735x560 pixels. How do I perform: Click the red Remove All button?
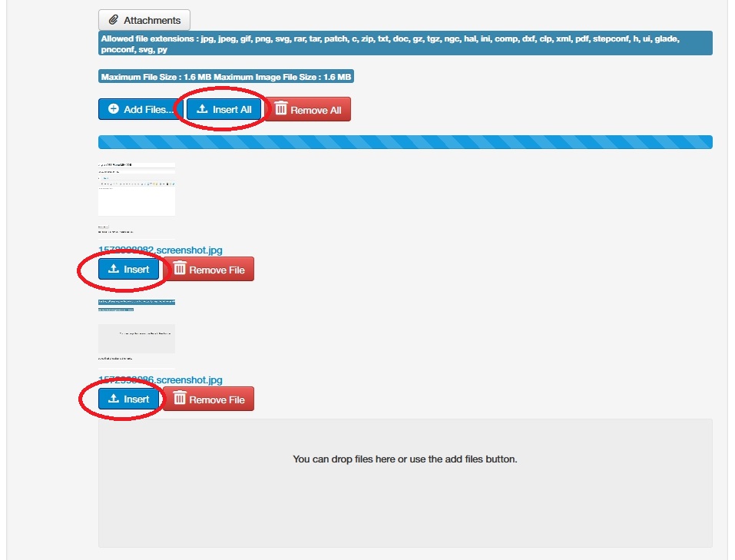pyautogui.click(x=308, y=109)
